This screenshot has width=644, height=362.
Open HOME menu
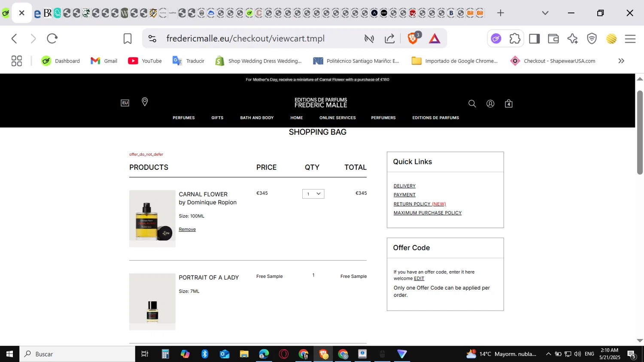[x=297, y=118]
